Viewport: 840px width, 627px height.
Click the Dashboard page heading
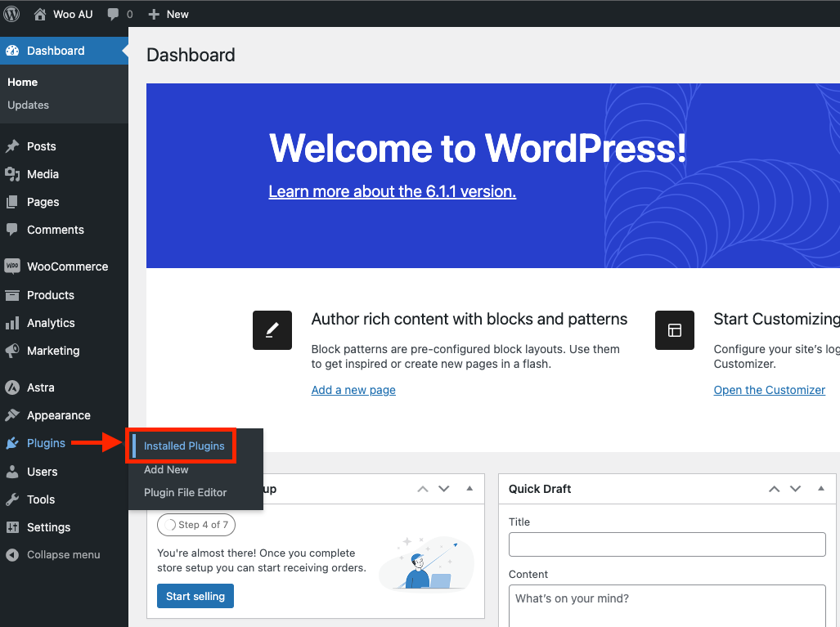[x=191, y=55]
